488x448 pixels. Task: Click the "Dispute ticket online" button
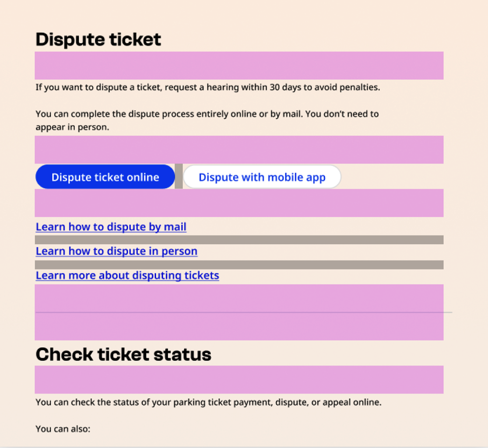(x=105, y=177)
